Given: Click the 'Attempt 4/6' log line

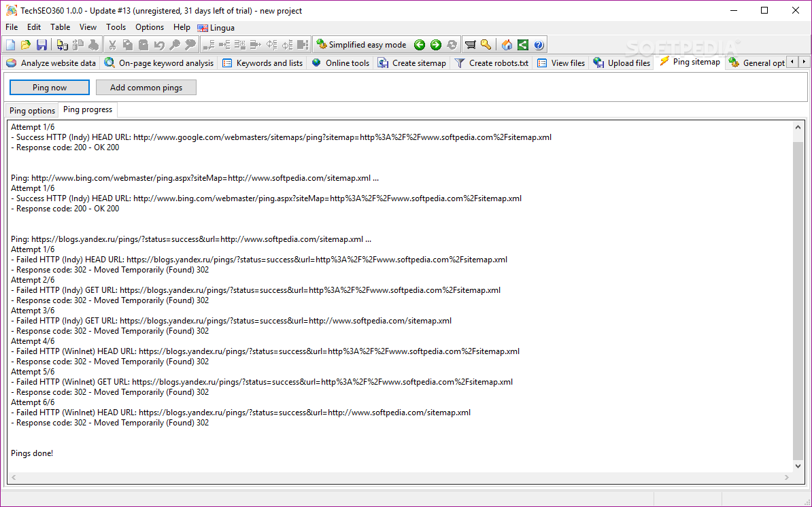Looking at the screenshot, I should pyautogui.click(x=33, y=341).
